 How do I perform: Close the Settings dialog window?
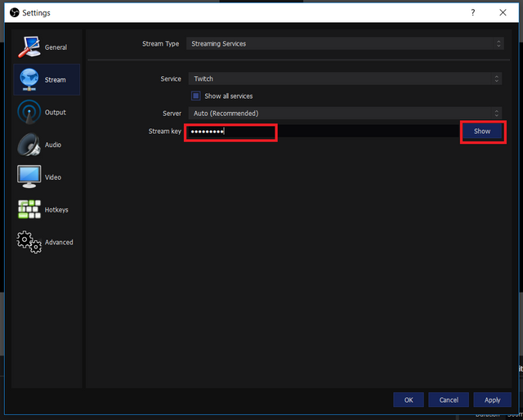[x=503, y=13]
